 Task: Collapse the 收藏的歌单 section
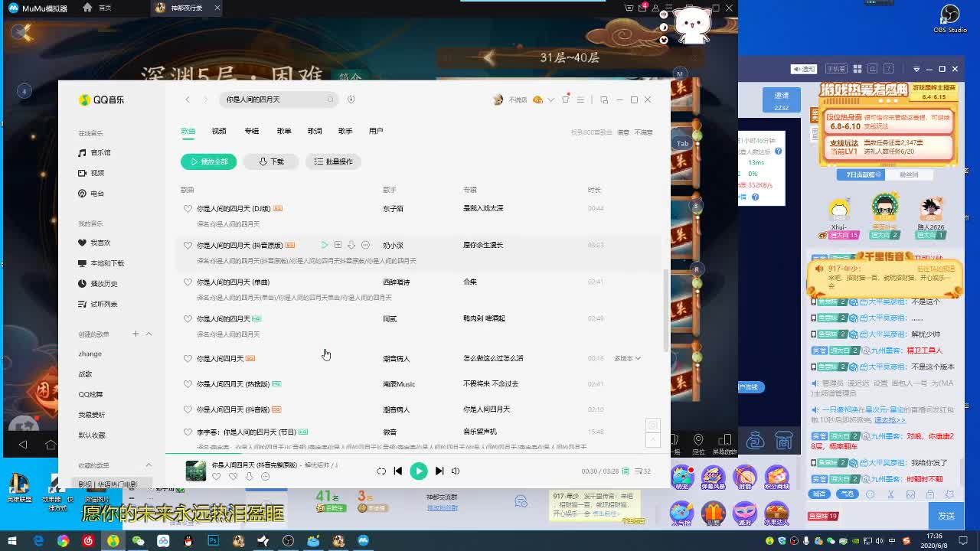(149, 465)
